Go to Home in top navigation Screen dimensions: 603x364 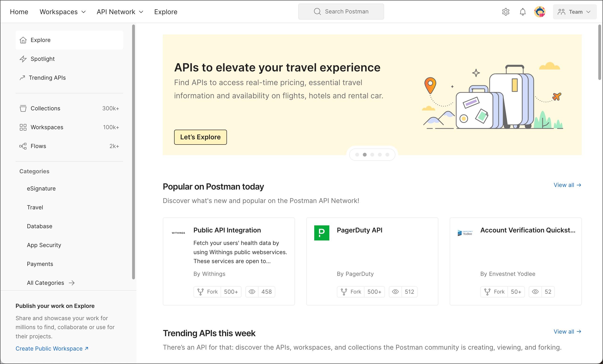pyautogui.click(x=19, y=12)
